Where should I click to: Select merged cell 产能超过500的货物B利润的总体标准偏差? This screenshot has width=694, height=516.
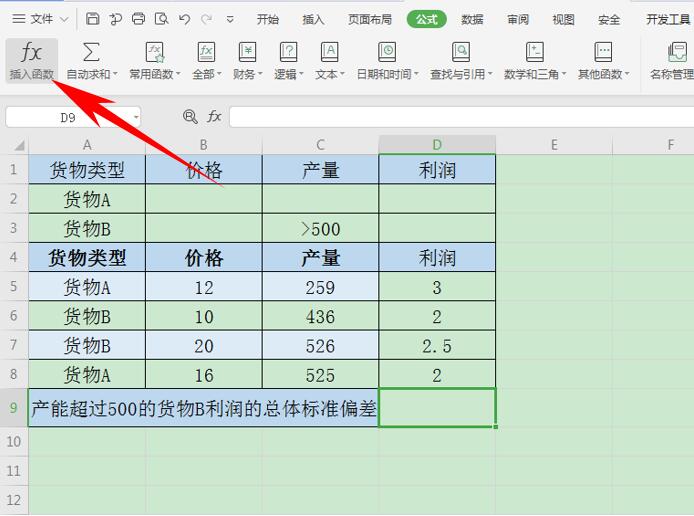204,408
